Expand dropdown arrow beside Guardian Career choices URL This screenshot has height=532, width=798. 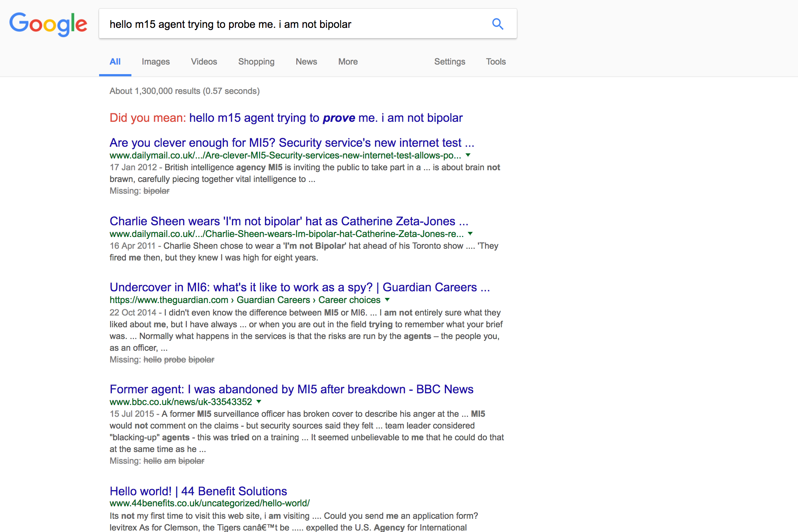pyautogui.click(x=387, y=300)
